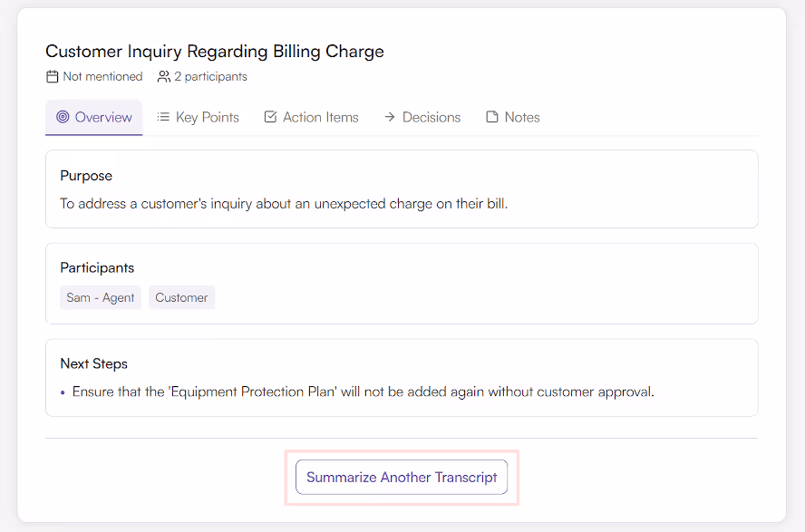The width and height of the screenshot is (805, 532).
Task: Click the list icon on Key Points tab
Action: click(163, 117)
